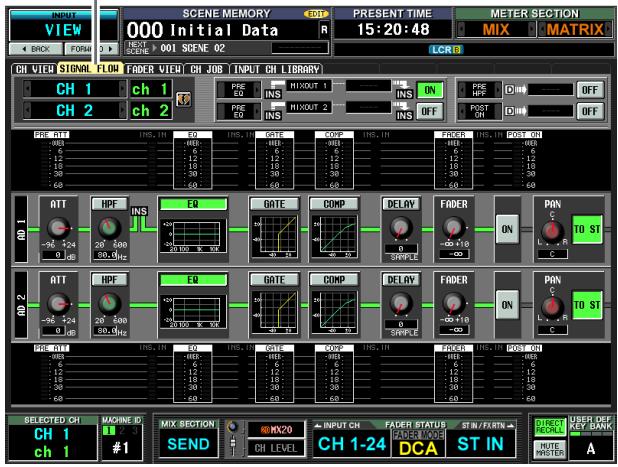Change the PRE HPF direct out point
This screenshot has width=618, height=467.
(x=480, y=90)
